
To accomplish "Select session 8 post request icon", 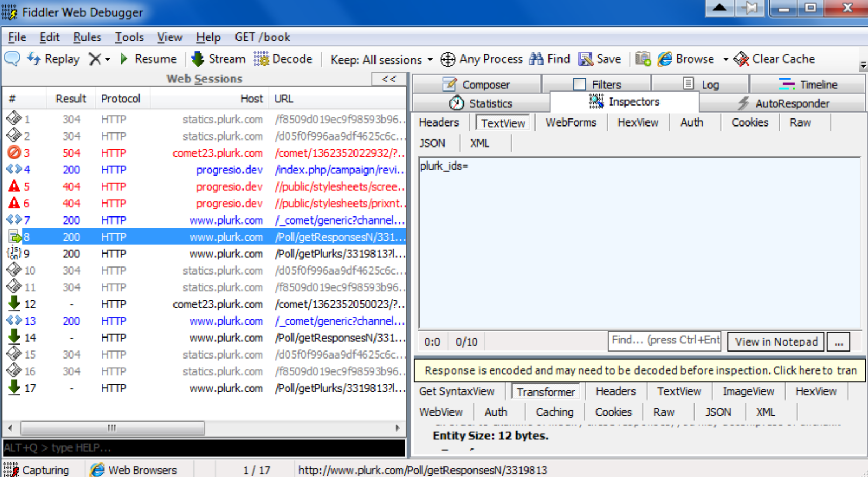I will [14, 236].
